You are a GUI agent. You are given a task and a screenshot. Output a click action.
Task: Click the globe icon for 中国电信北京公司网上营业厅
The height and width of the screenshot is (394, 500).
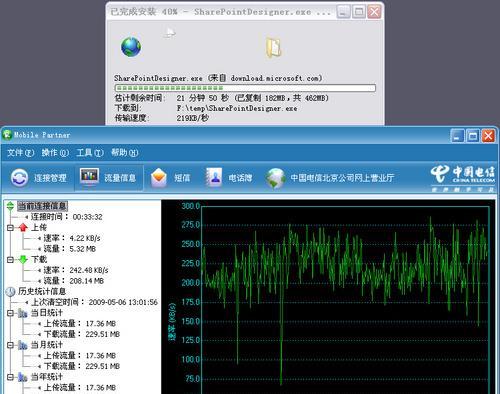[x=275, y=178]
